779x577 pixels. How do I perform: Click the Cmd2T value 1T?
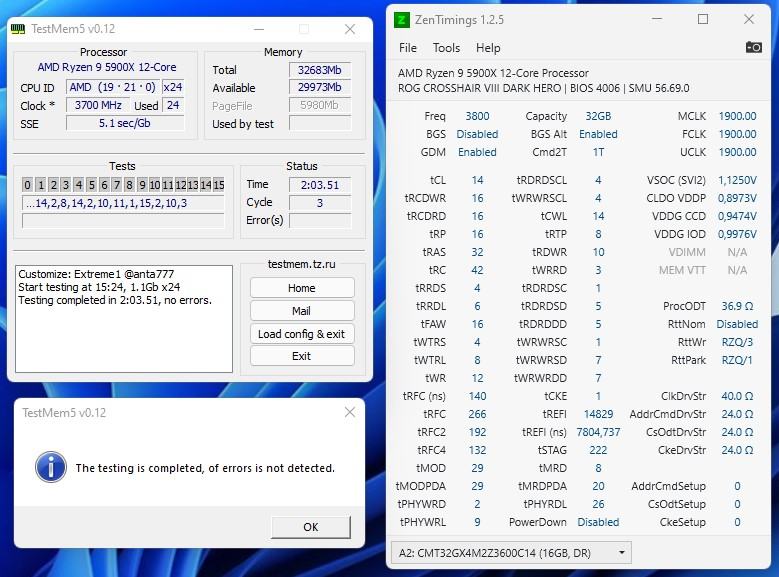coord(598,152)
